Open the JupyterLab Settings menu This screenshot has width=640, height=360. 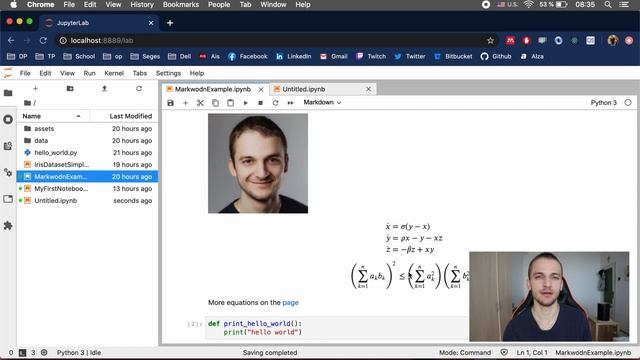(x=168, y=73)
